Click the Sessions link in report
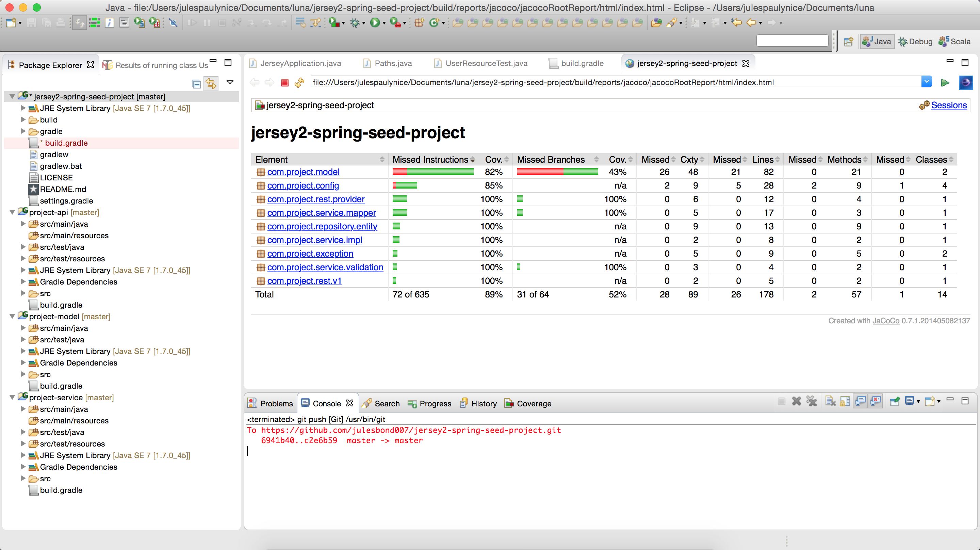The height and width of the screenshot is (550, 980). pyautogui.click(x=948, y=106)
